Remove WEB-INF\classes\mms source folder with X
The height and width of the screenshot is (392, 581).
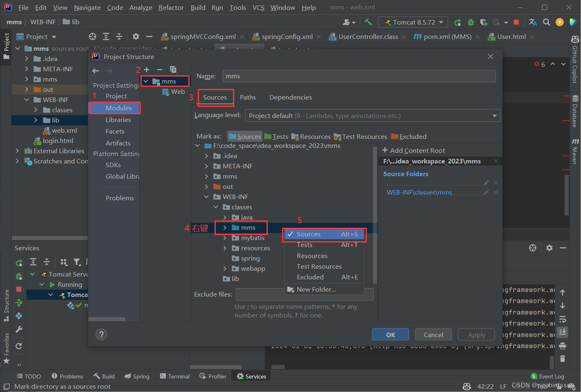click(x=496, y=192)
